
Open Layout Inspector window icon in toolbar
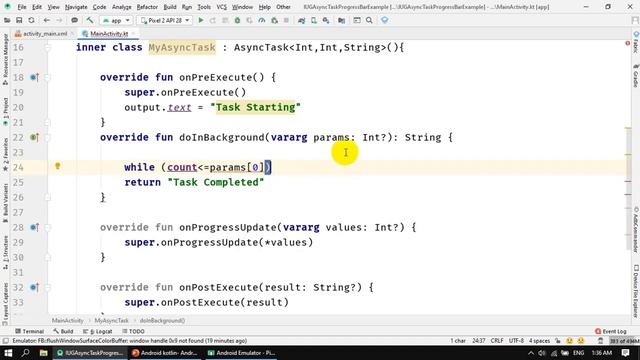point(357,20)
